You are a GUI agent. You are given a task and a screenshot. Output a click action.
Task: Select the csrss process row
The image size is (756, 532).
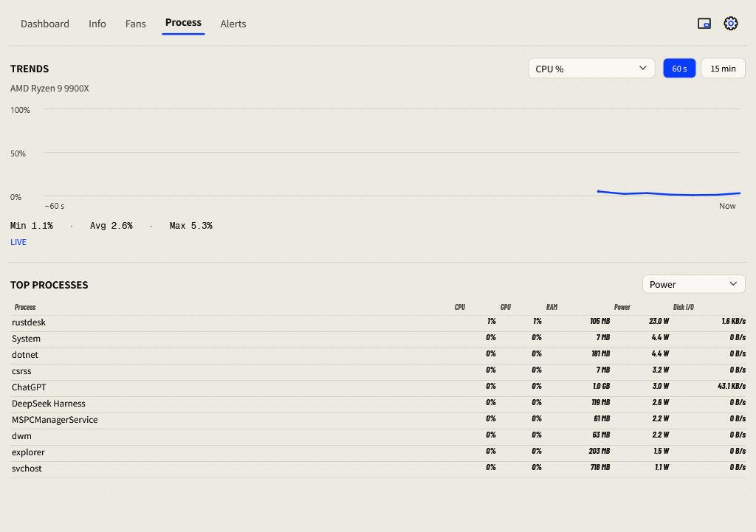[x=378, y=371]
